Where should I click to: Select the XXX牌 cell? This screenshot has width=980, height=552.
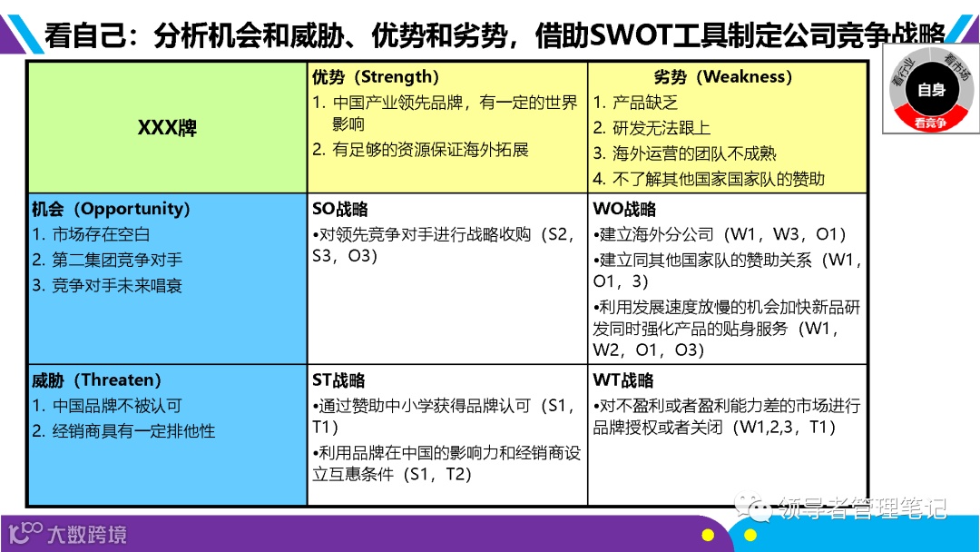click(167, 127)
